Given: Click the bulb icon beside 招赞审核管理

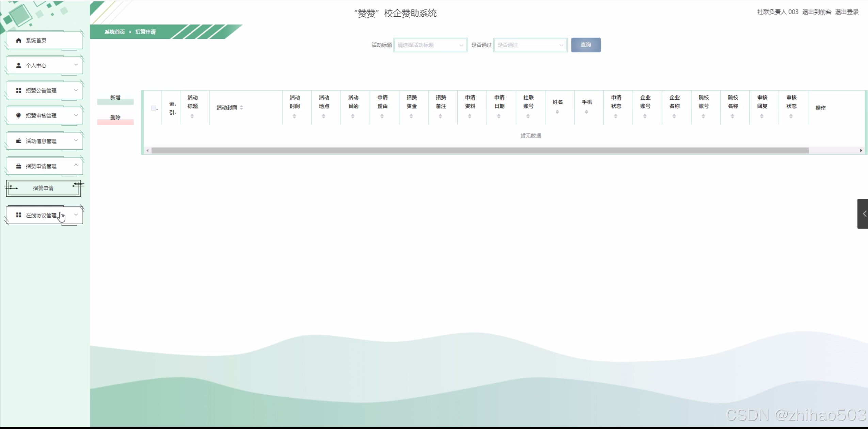Looking at the screenshot, I should tap(19, 115).
